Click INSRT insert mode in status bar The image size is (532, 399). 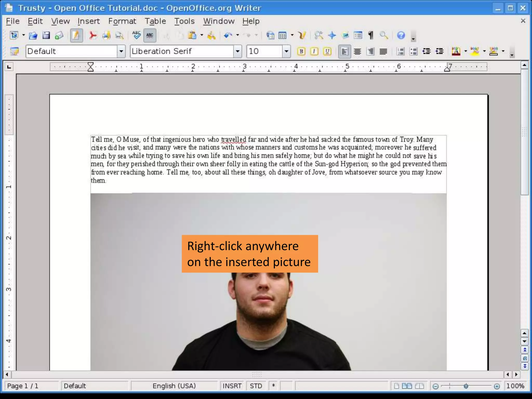(x=232, y=386)
